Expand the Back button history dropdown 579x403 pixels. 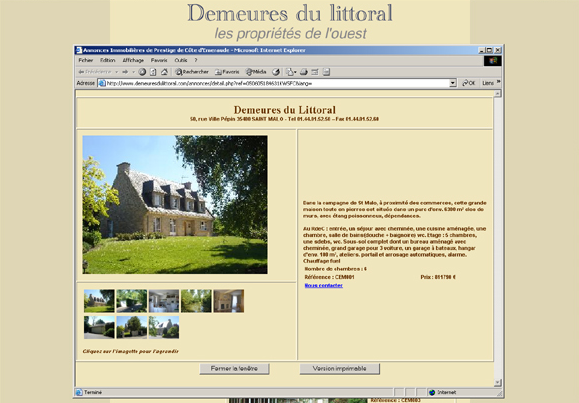click(116, 72)
